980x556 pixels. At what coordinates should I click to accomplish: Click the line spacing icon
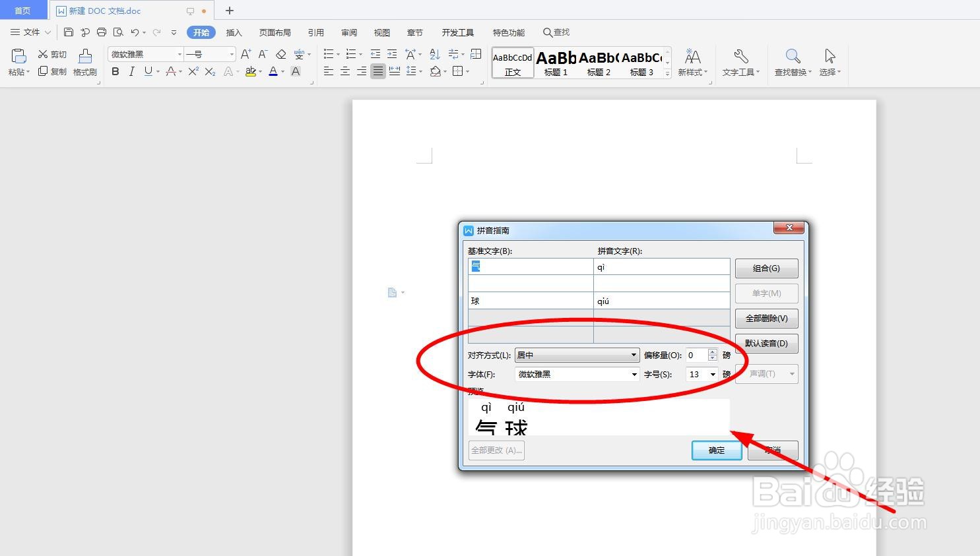411,71
